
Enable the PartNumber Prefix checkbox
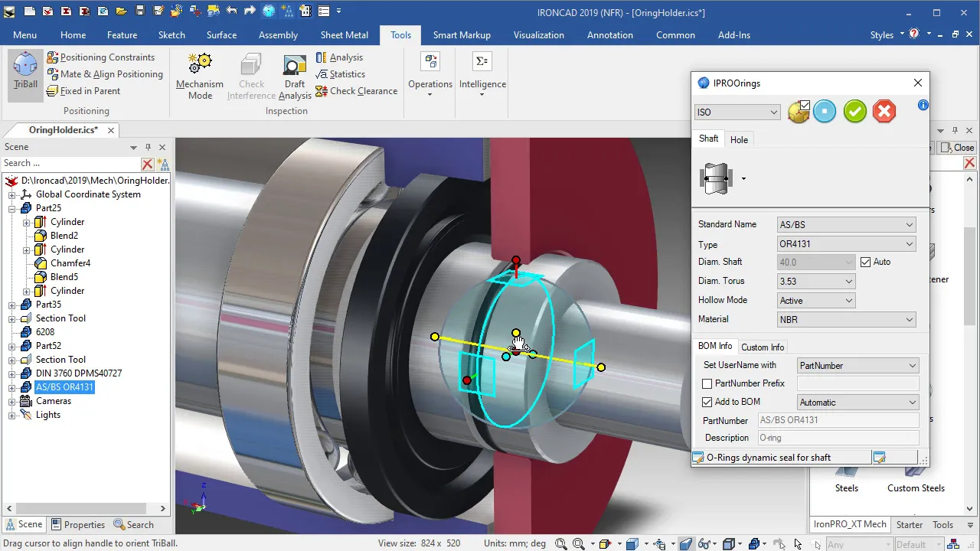pyautogui.click(x=707, y=383)
